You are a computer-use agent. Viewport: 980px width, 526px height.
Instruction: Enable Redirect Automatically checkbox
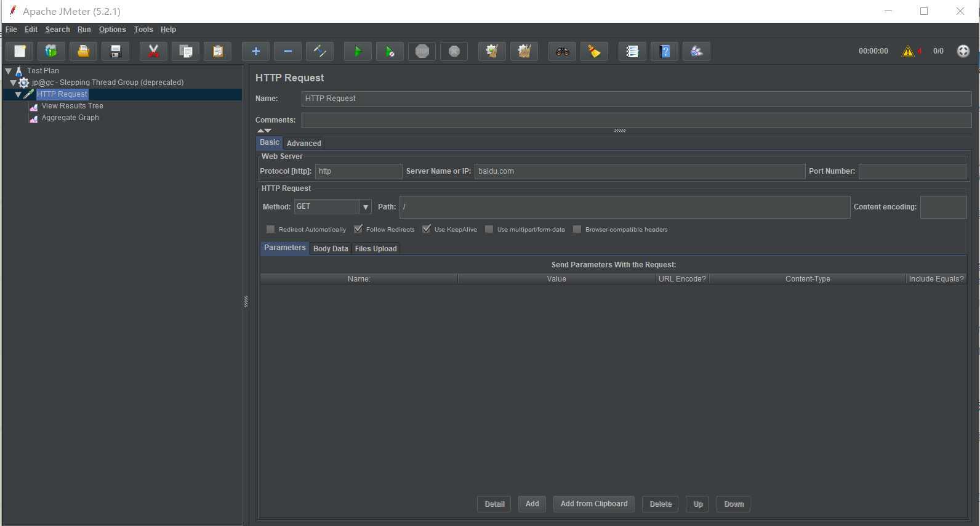(x=270, y=229)
